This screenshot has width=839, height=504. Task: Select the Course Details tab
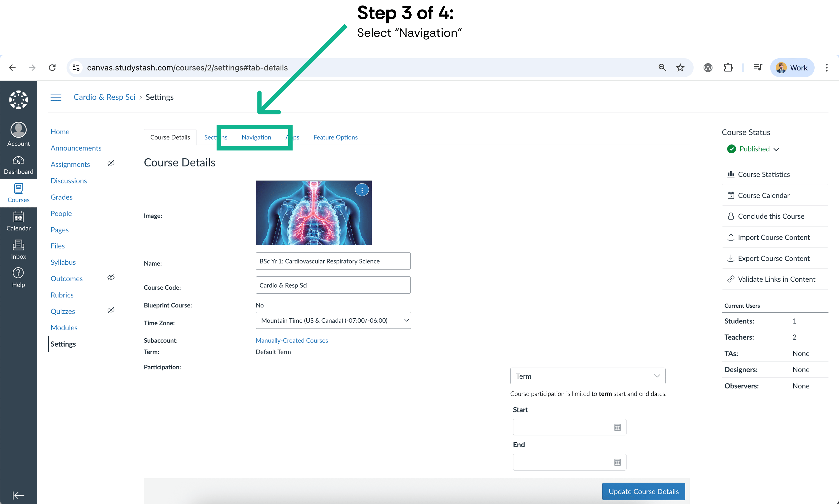click(x=170, y=137)
